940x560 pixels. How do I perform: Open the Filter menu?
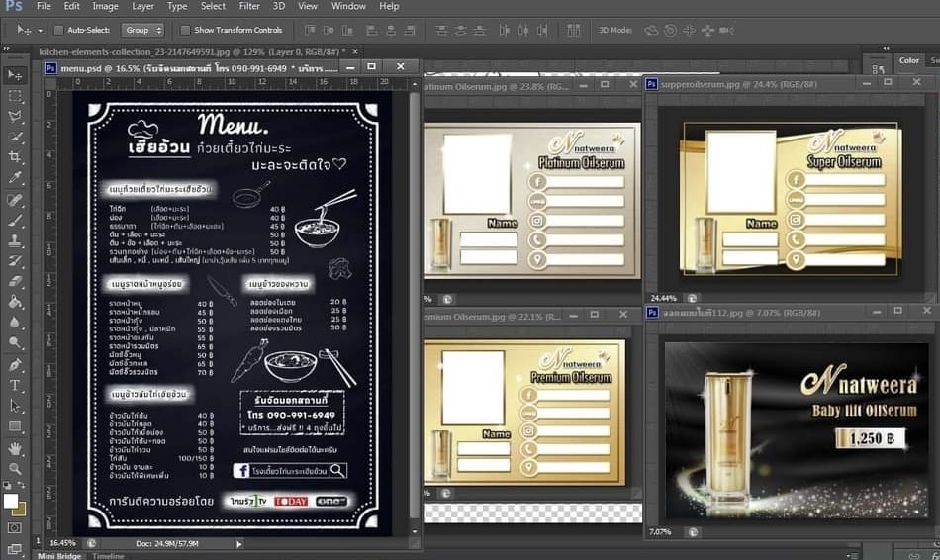(249, 6)
